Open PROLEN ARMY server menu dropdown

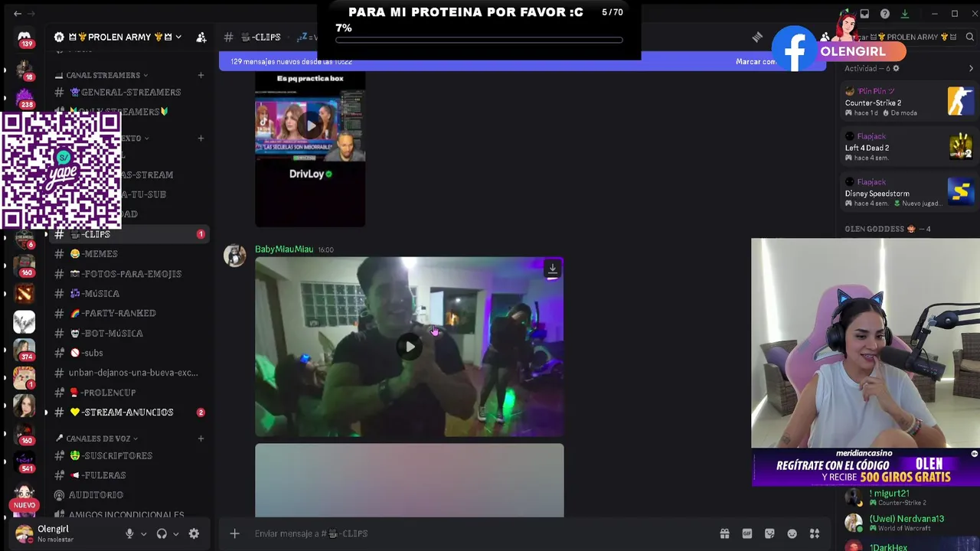point(118,37)
